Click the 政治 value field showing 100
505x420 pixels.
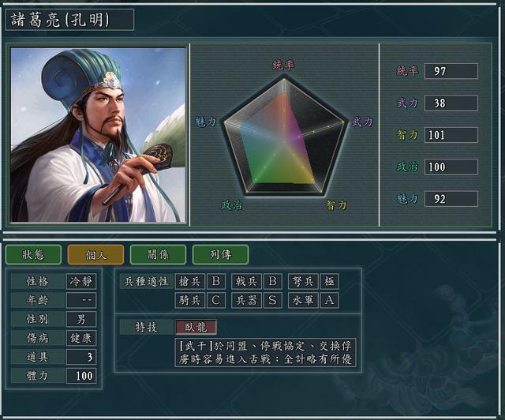[451, 167]
